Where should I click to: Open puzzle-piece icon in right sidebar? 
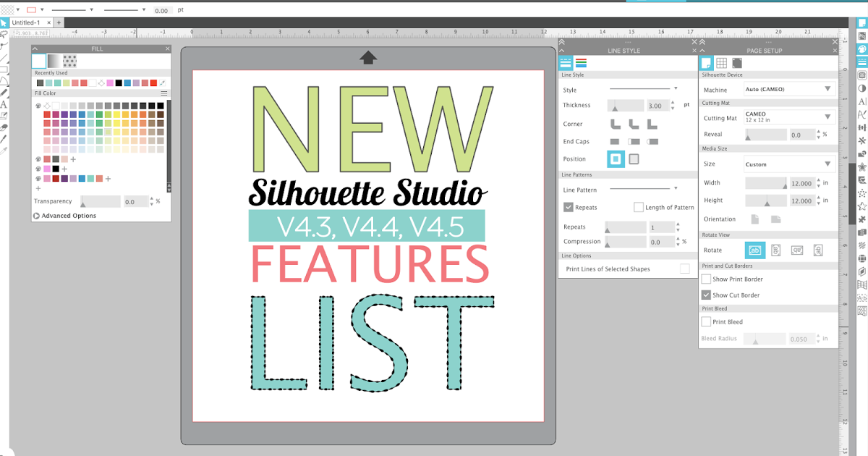[861, 219]
